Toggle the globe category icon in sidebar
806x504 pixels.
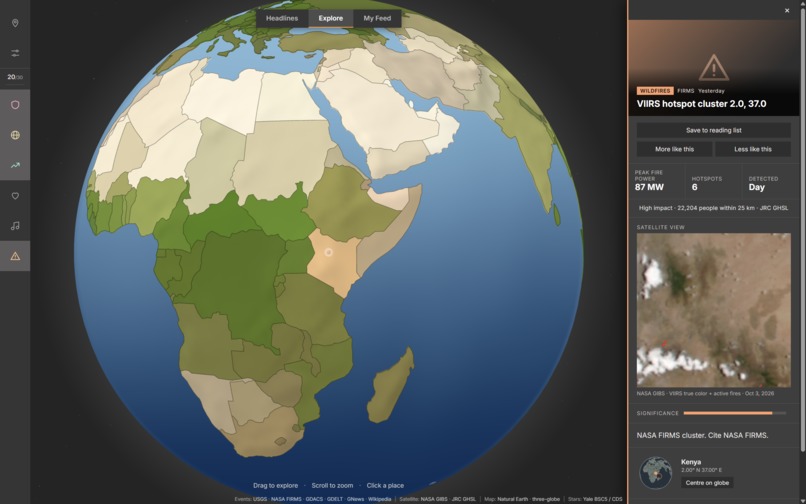tap(15, 135)
